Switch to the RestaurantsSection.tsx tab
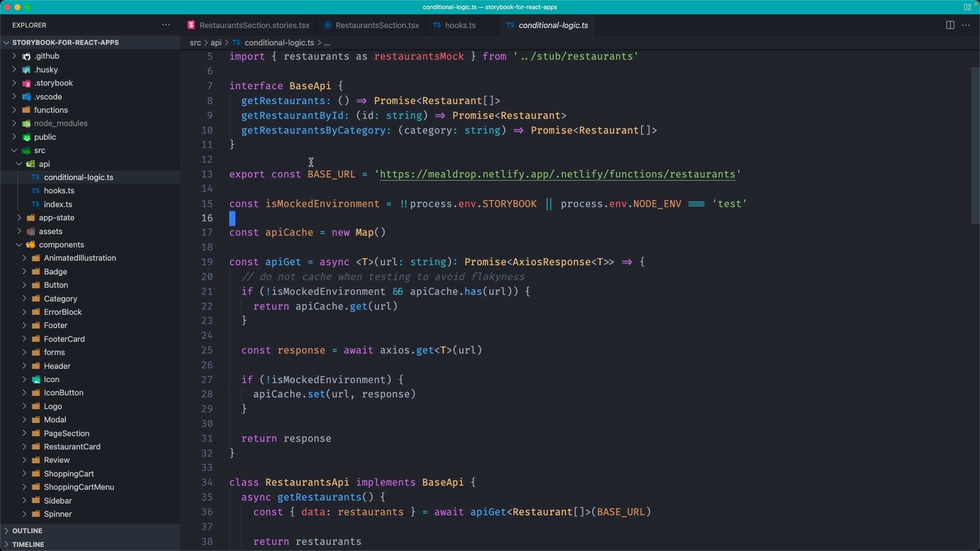980x551 pixels. point(377,25)
